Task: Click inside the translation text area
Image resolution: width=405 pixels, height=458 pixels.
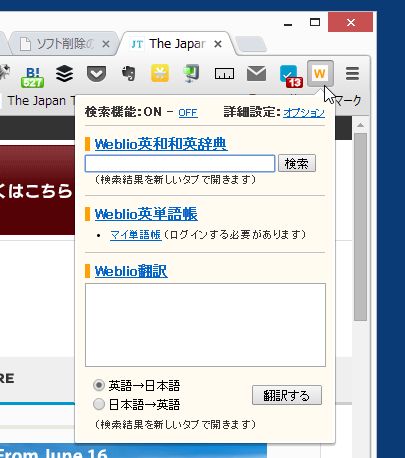Action: [205, 325]
